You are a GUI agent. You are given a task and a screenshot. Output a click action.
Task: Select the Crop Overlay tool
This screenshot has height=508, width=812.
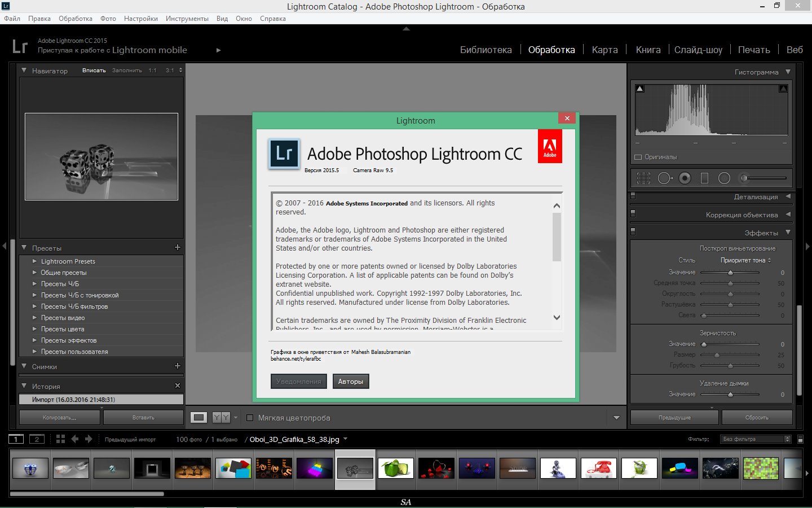[x=643, y=178]
